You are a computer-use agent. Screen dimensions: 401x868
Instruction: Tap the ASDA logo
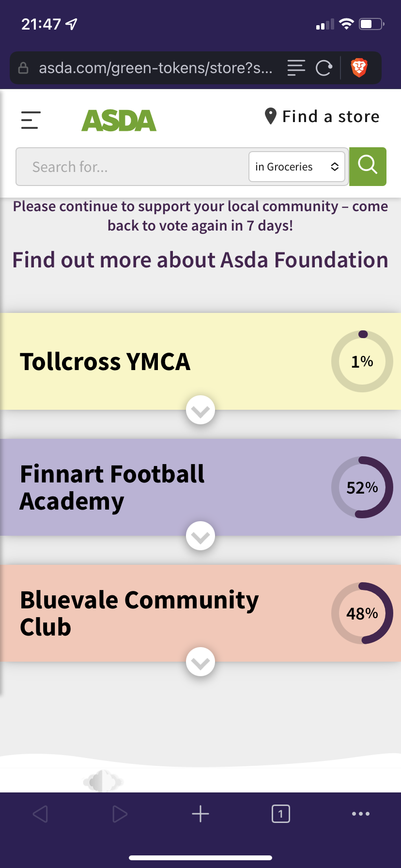click(119, 120)
